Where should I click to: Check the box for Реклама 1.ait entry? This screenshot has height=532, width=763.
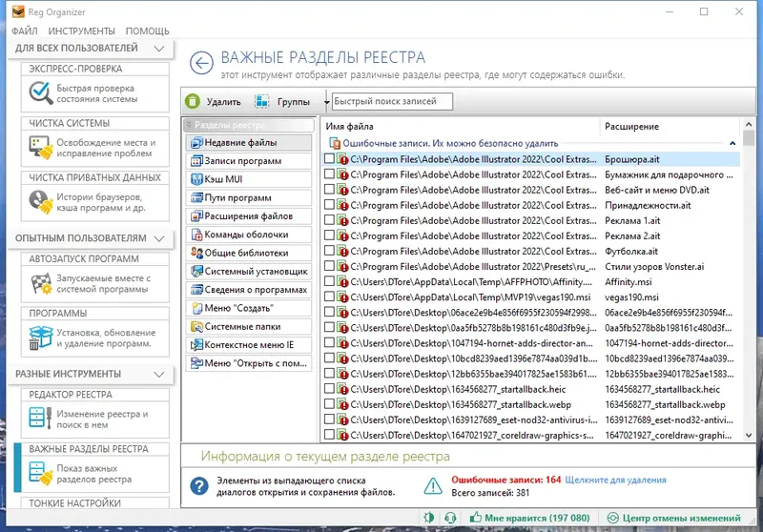click(x=329, y=220)
